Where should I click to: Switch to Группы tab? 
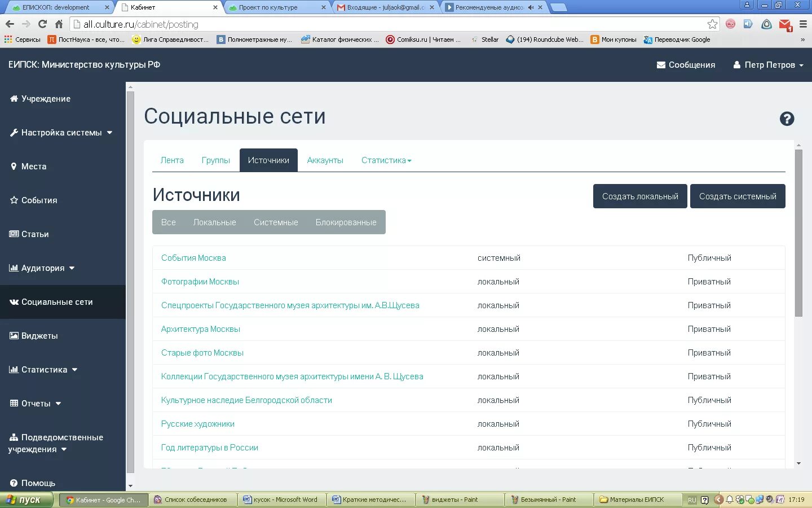point(216,160)
